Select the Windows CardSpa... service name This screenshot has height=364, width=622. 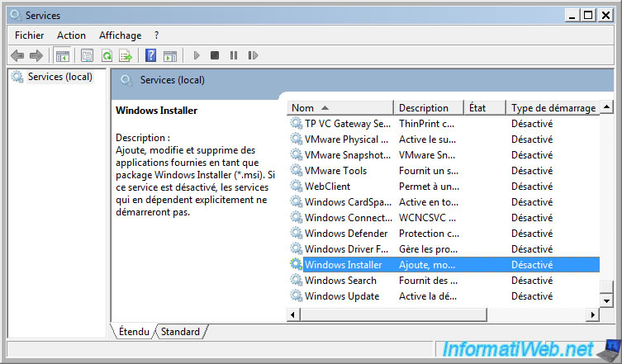[348, 202]
